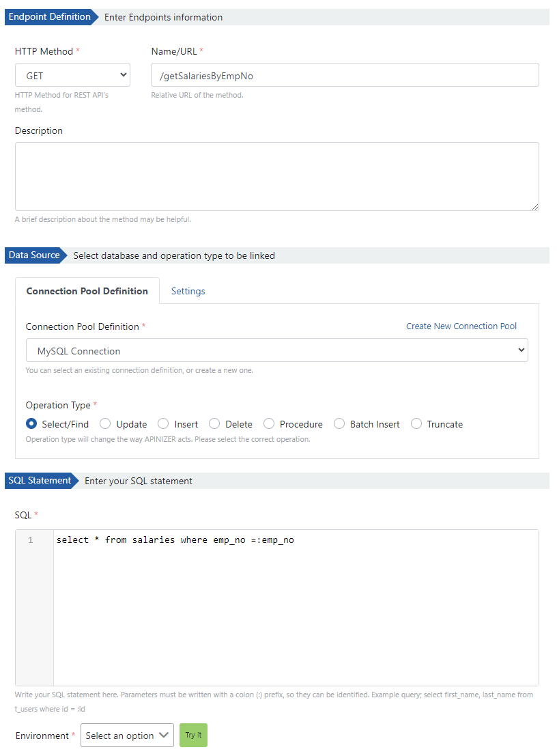Viewport: 557px width, 756px height.
Task: Switch to the Settings tab
Action: coord(188,291)
